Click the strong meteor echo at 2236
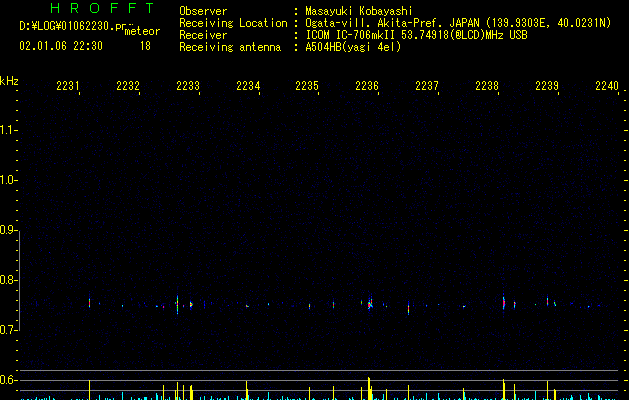629x400 pixels. click(370, 303)
